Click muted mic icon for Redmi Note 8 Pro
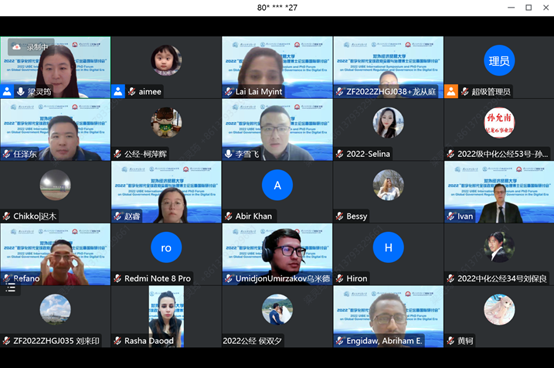554x368 pixels. click(x=118, y=279)
